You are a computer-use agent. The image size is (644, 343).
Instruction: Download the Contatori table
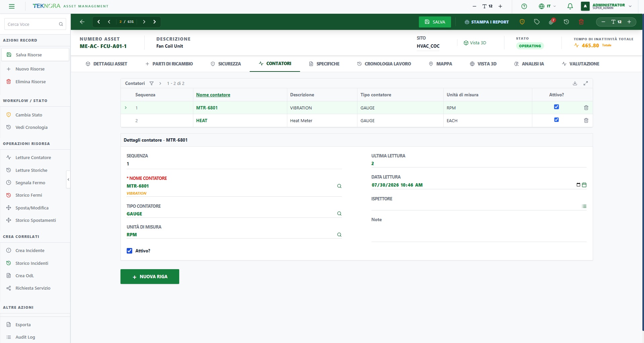point(575,83)
